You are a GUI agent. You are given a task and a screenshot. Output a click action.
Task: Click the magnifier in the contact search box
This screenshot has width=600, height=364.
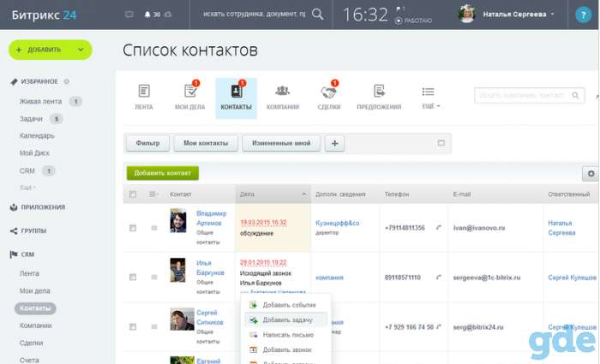575,96
